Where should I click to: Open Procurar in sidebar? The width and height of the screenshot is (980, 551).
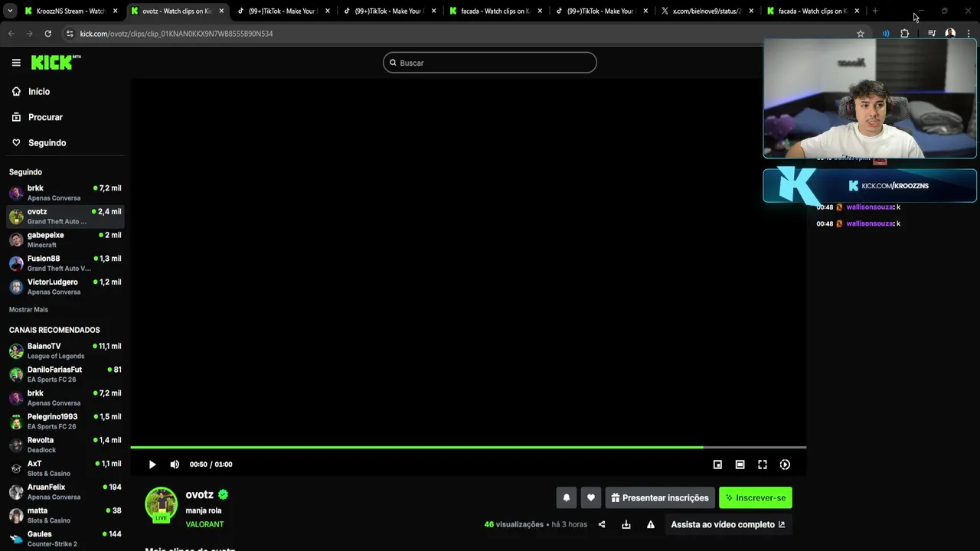pyautogui.click(x=66, y=117)
